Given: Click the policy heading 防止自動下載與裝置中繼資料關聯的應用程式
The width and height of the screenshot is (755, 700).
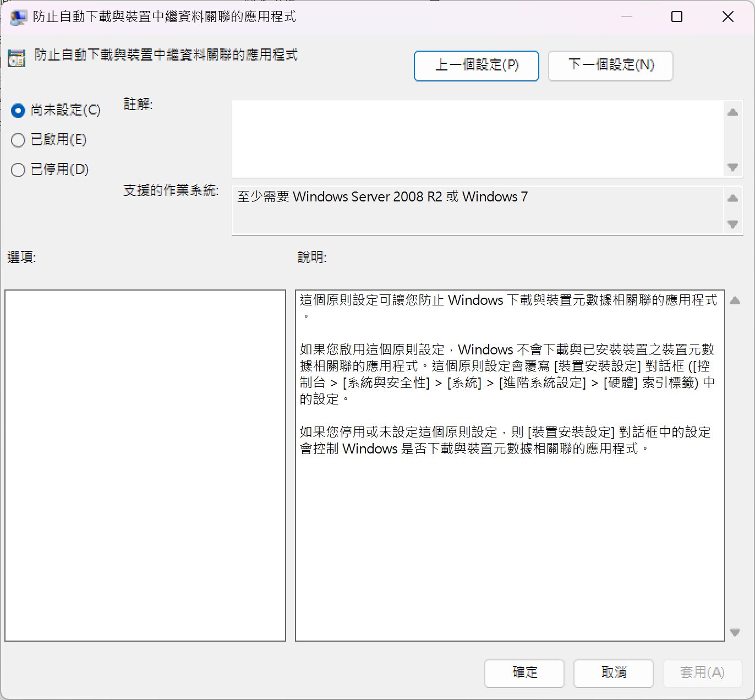Looking at the screenshot, I should point(166,55).
